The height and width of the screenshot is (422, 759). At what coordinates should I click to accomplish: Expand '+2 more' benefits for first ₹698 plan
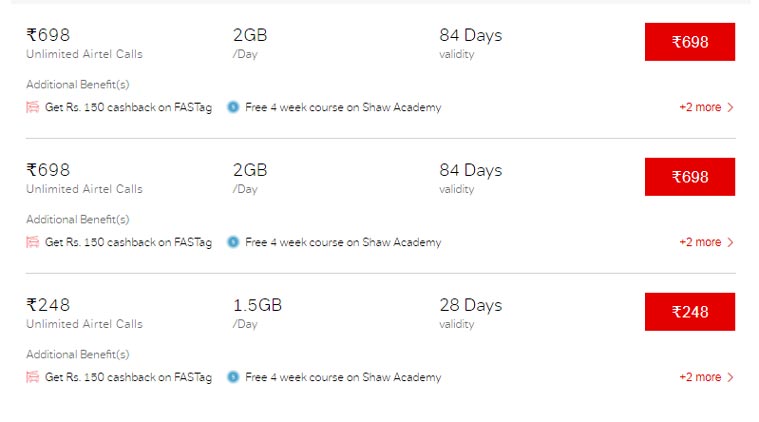706,107
